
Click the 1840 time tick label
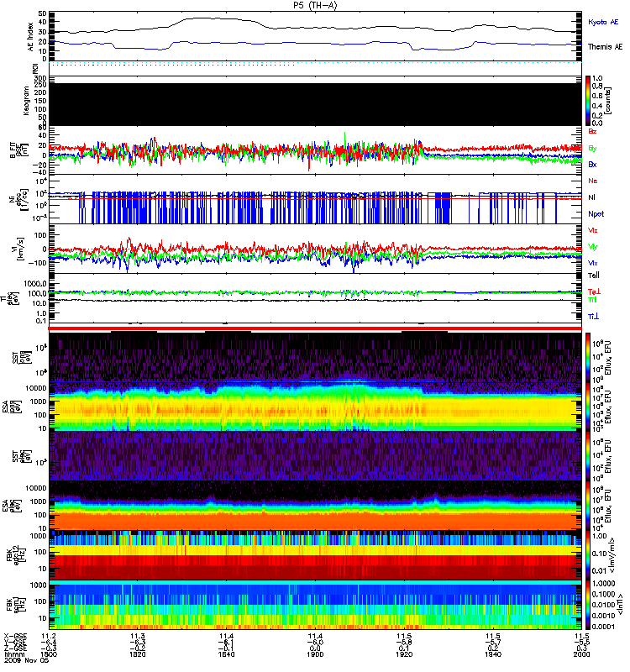pos(226,654)
